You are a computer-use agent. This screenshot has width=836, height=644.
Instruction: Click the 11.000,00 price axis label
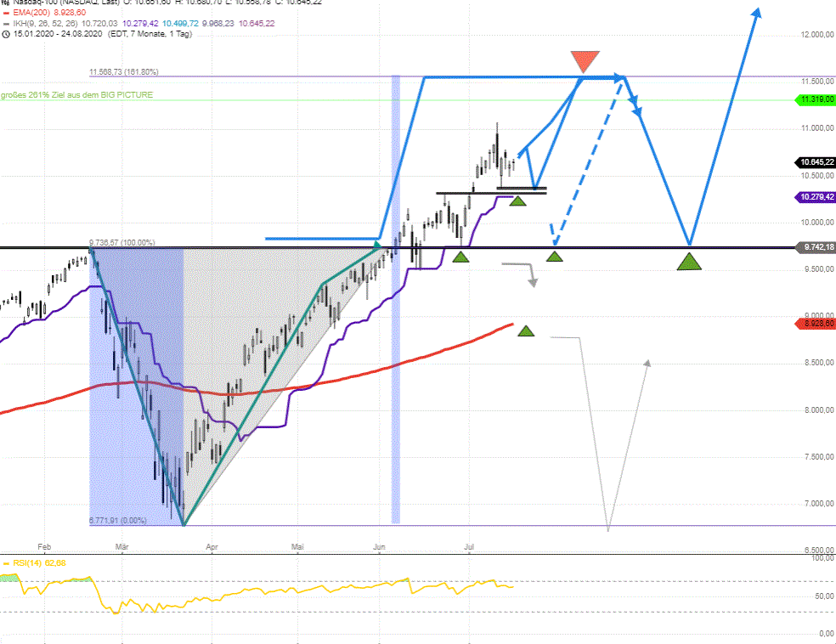point(817,128)
